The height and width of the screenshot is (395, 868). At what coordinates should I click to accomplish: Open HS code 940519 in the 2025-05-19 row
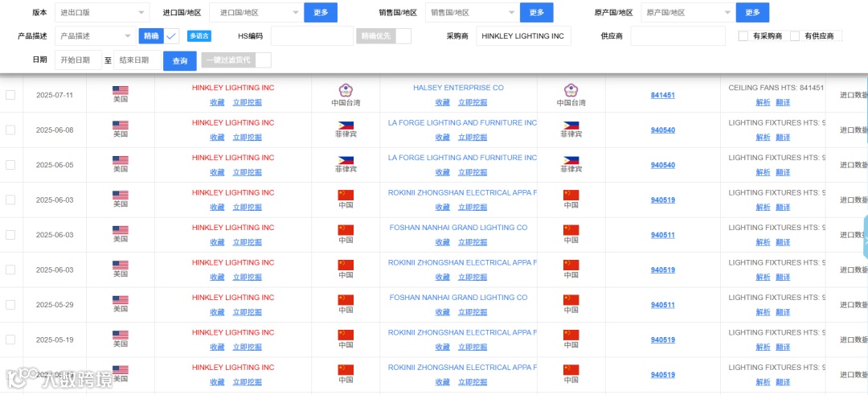tap(662, 339)
